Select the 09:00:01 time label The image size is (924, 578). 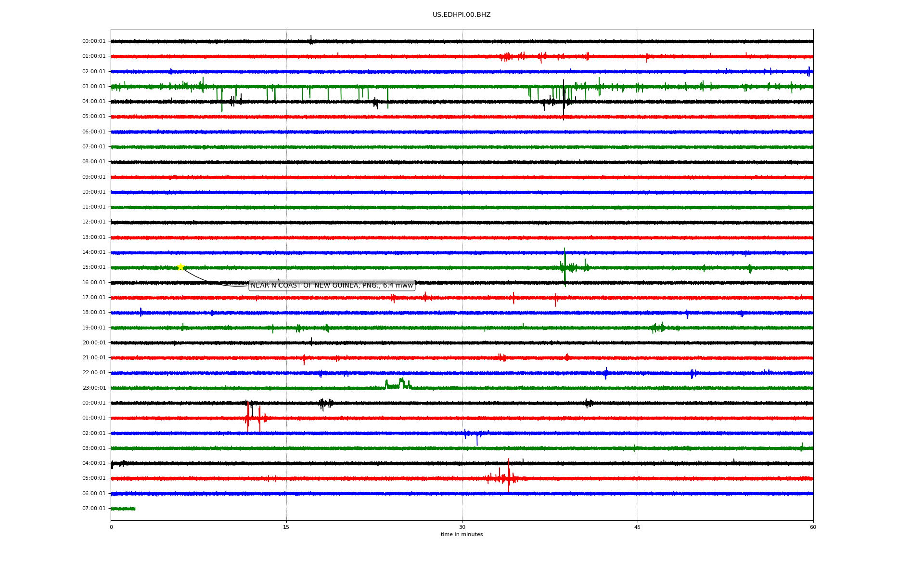[94, 177]
